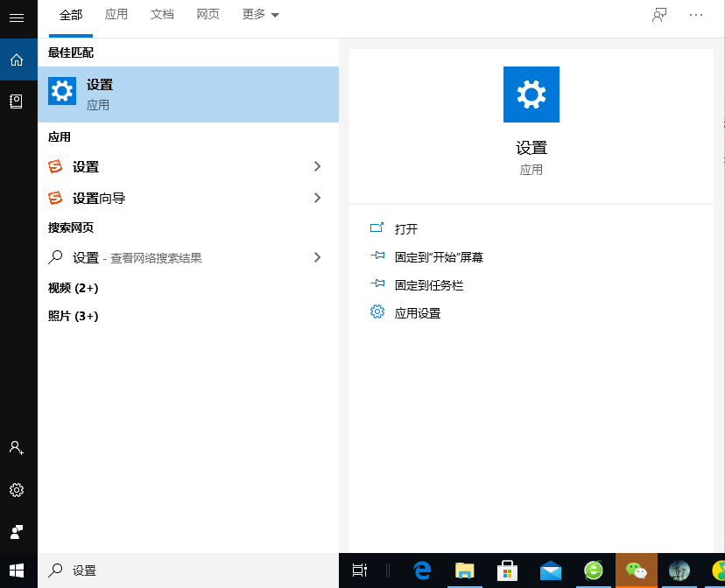Open the feedback icon at top right

coord(659,15)
